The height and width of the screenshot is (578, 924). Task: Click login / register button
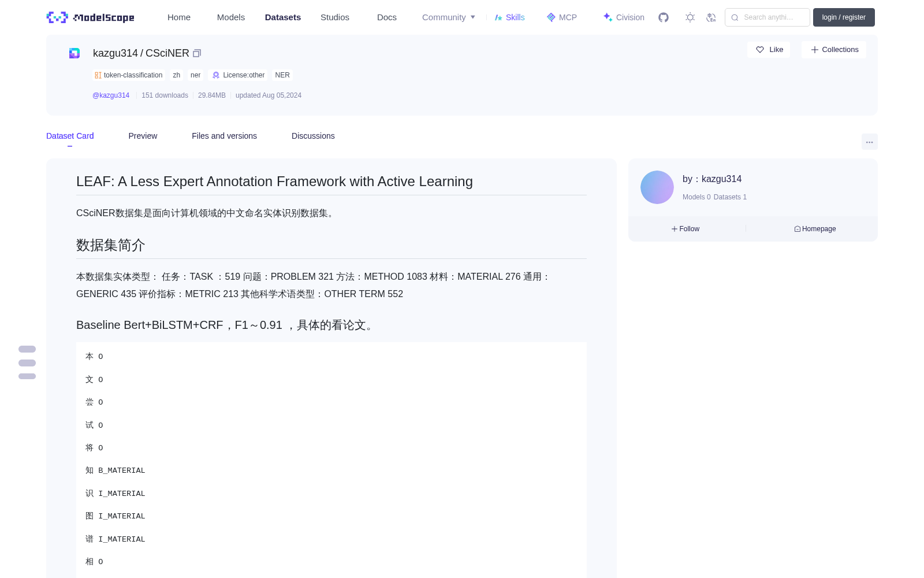tap(844, 17)
